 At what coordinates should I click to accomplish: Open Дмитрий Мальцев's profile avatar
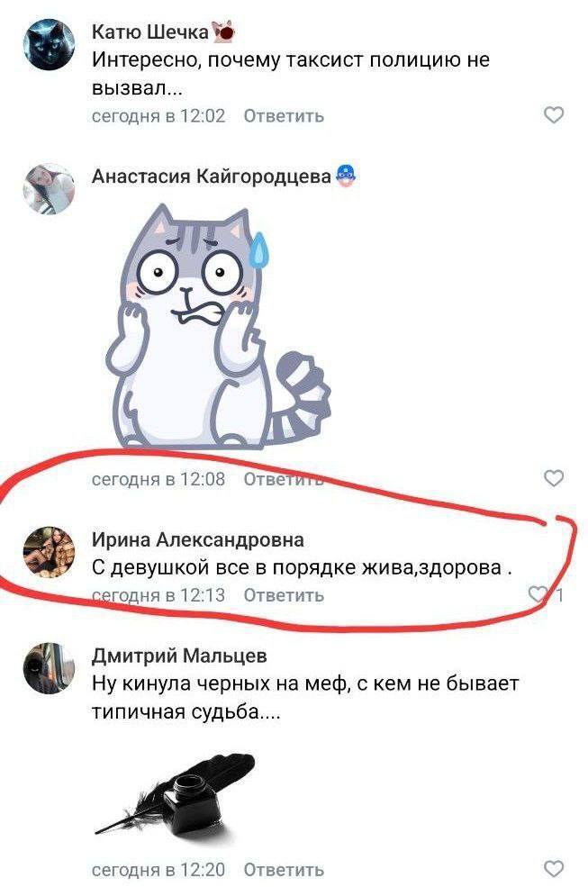point(49,668)
